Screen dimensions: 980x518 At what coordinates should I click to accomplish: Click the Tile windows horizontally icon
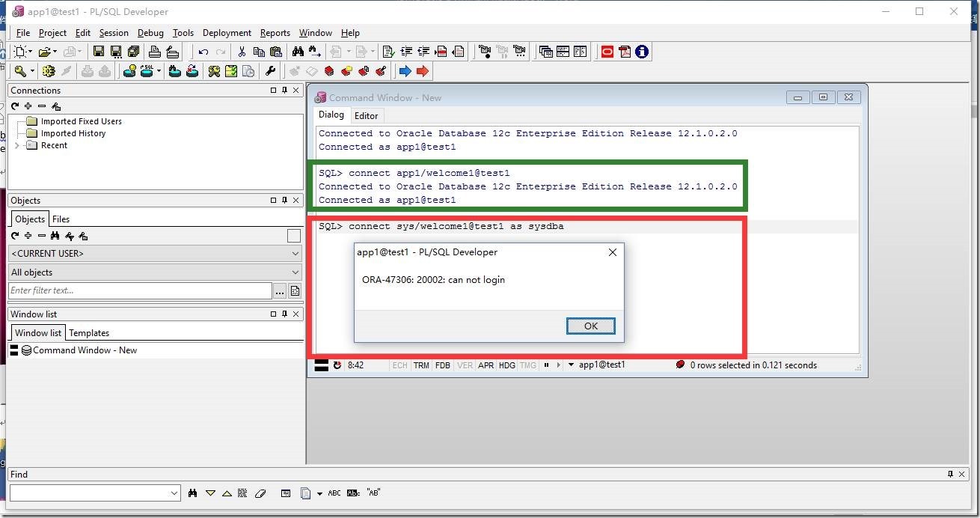tap(563, 52)
